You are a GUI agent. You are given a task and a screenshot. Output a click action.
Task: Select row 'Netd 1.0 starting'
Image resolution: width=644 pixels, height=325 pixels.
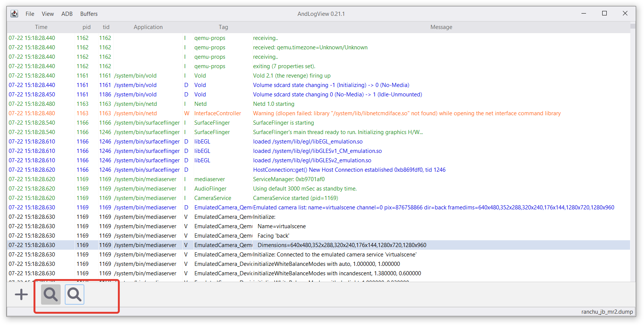coord(318,104)
